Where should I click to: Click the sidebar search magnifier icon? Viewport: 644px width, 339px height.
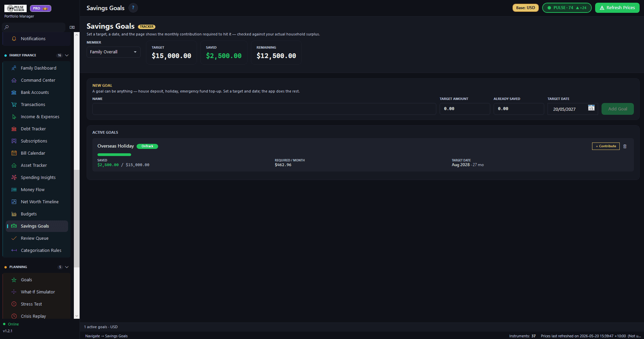click(6, 27)
